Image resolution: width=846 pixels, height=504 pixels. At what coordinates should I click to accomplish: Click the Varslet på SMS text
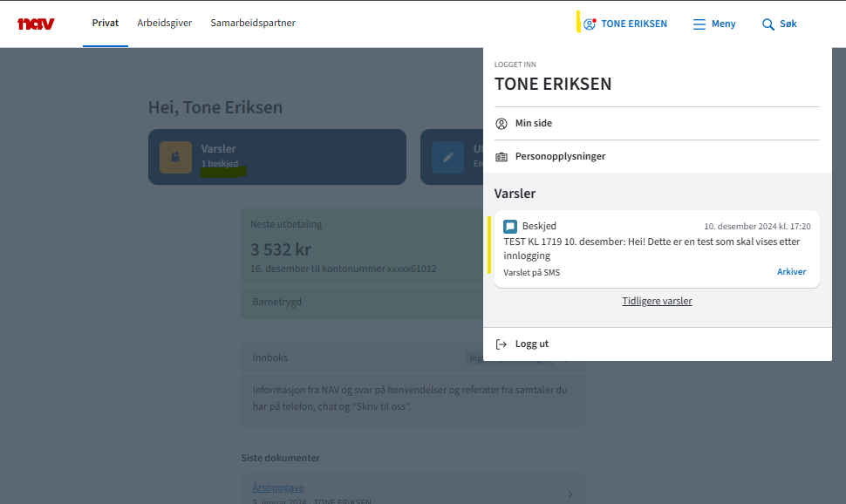pyautogui.click(x=531, y=273)
